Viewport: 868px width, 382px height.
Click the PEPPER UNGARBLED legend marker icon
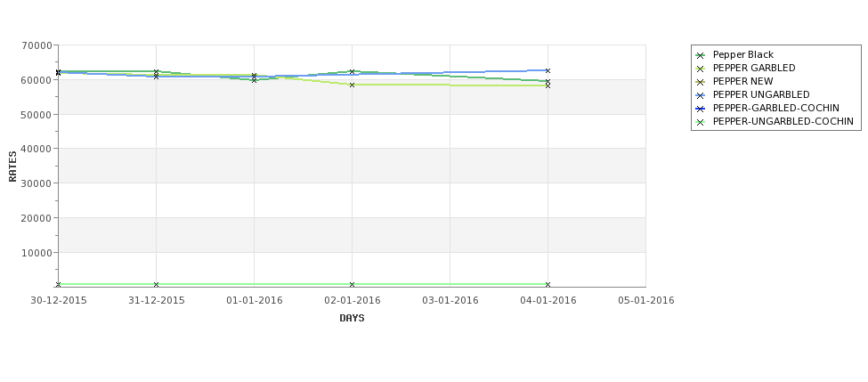click(x=701, y=95)
